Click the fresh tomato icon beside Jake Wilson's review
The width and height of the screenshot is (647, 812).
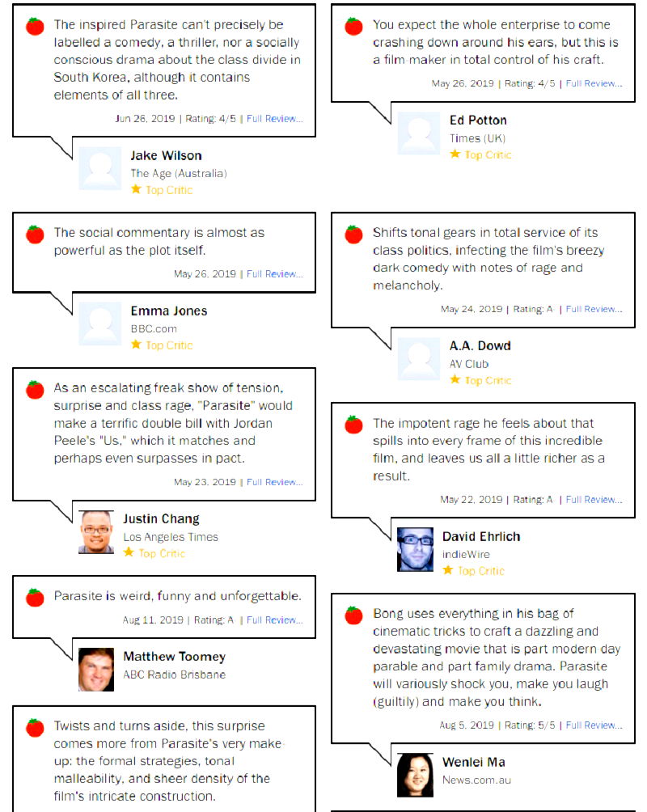pyautogui.click(x=35, y=26)
